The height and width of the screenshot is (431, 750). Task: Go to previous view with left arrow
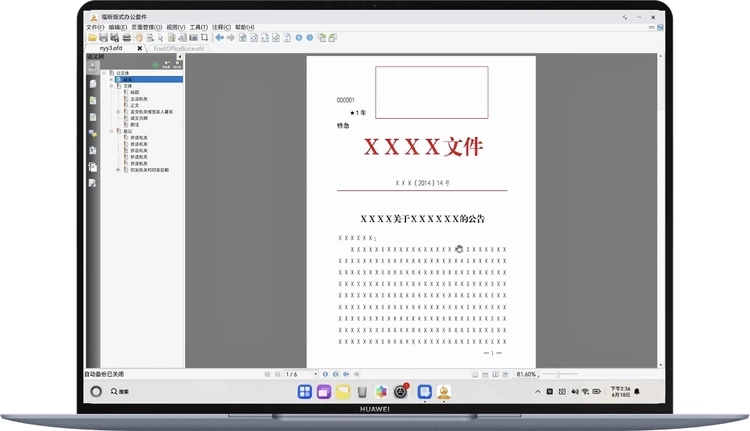coord(220,38)
